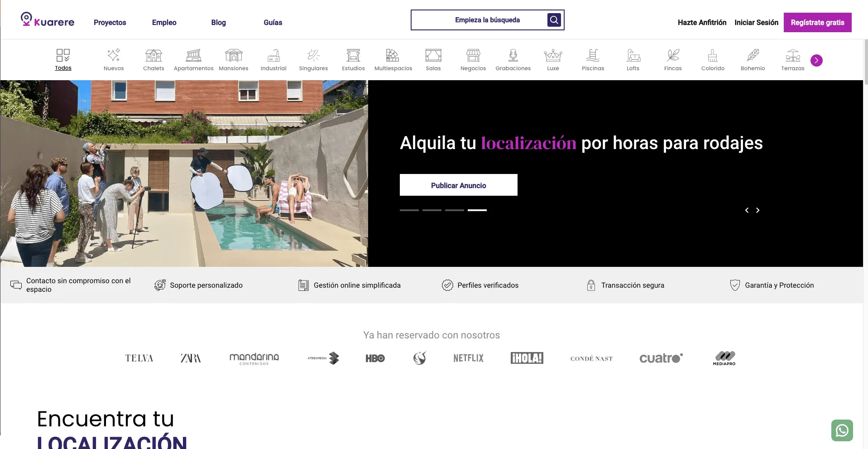Click the Kuarere logo
The height and width of the screenshot is (449, 868).
48,20
